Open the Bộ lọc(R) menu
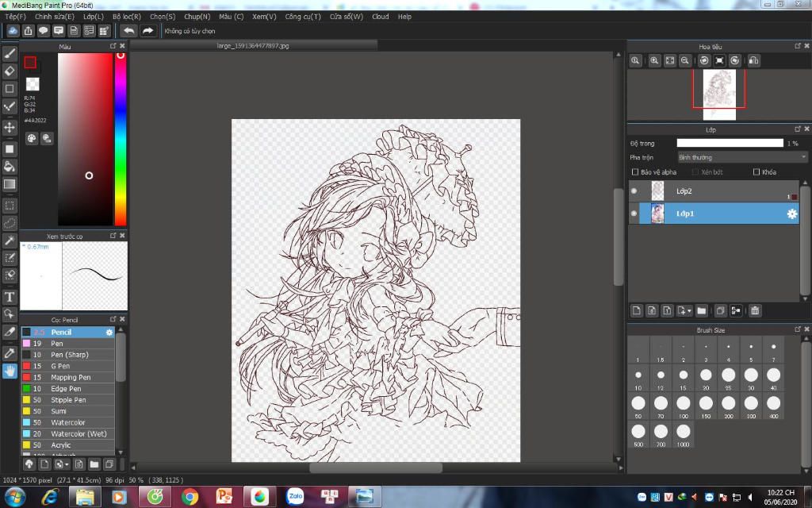 coord(126,17)
